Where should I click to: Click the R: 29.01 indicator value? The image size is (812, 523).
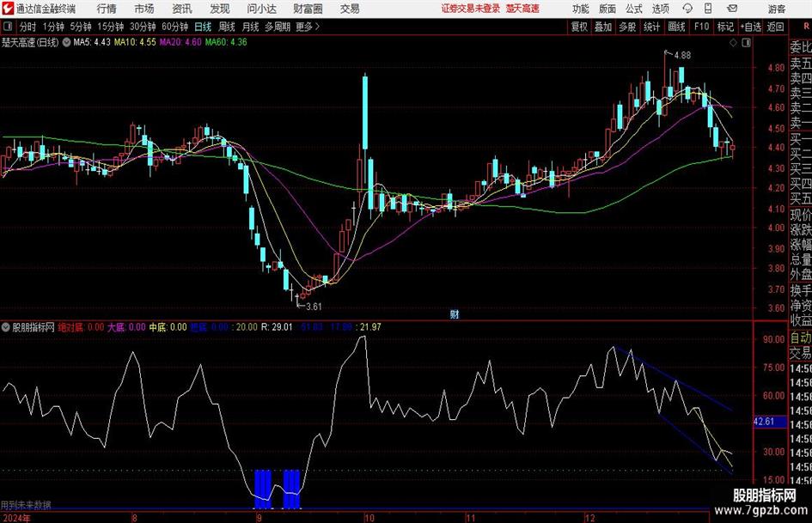tap(277, 327)
